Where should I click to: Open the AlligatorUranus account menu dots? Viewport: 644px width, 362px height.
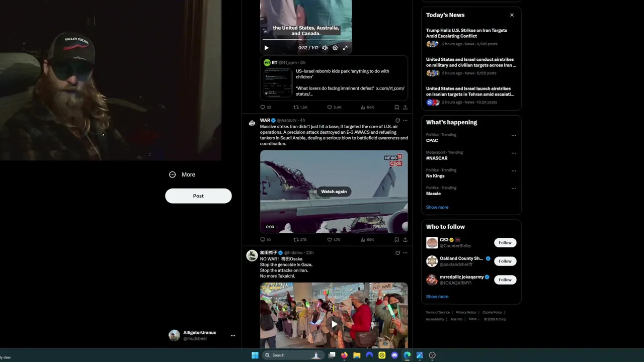[233, 335]
